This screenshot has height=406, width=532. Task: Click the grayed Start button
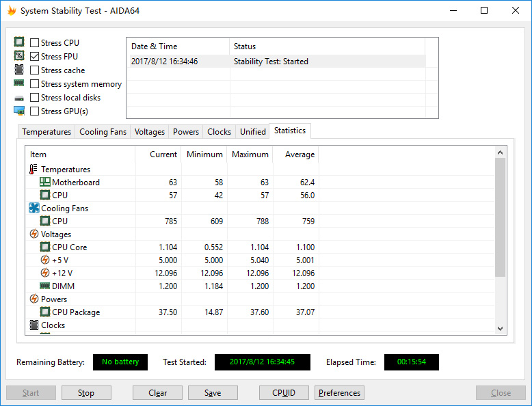click(x=31, y=393)
